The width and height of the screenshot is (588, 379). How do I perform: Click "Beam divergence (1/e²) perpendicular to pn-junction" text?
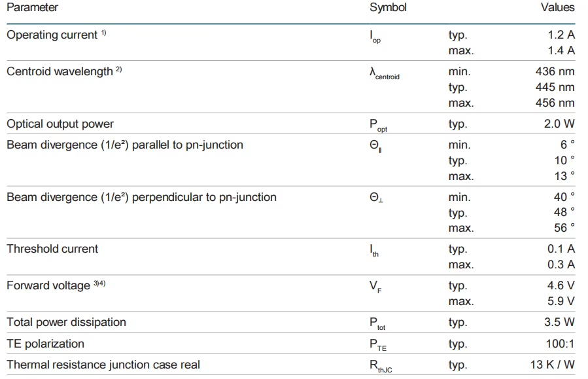pyautogui.click(x=141, y=197)
